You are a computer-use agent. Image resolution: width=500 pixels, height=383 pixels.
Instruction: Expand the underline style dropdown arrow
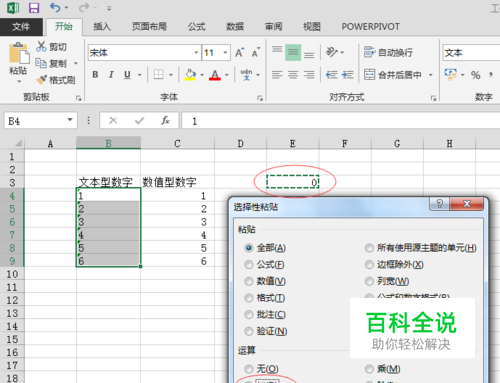[140, 75]
